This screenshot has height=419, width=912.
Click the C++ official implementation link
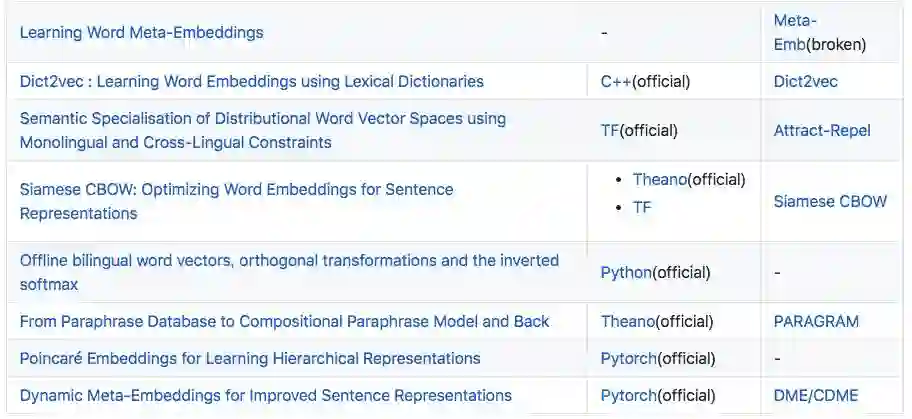pyautogui.click(x=616, y=81)
